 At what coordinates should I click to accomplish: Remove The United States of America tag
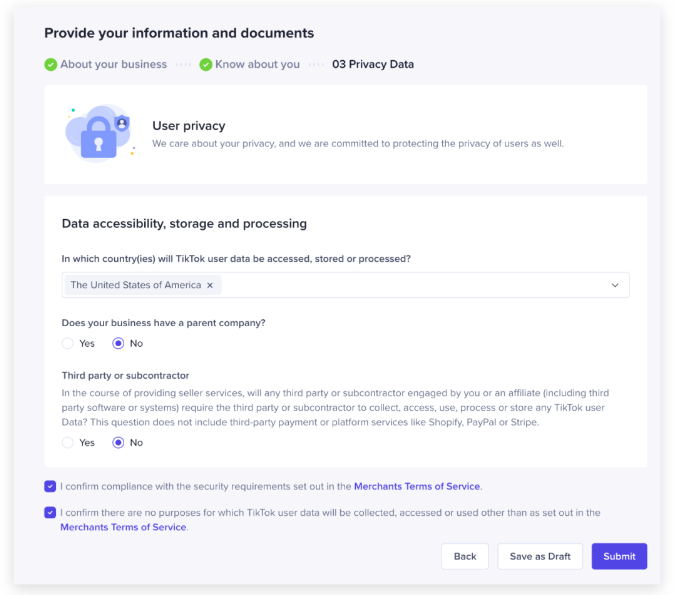(210, 285)
